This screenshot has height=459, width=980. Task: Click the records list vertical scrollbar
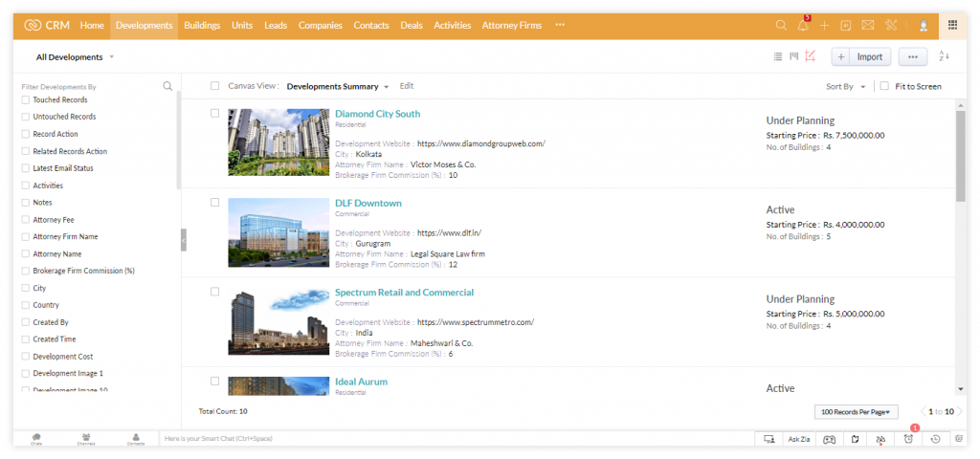(x=961, y=156)
